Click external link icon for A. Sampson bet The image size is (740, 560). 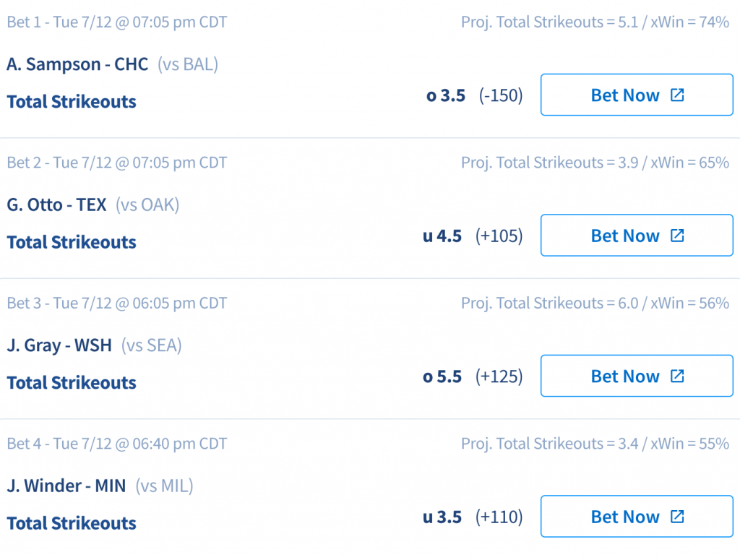[x=677, y=95]
